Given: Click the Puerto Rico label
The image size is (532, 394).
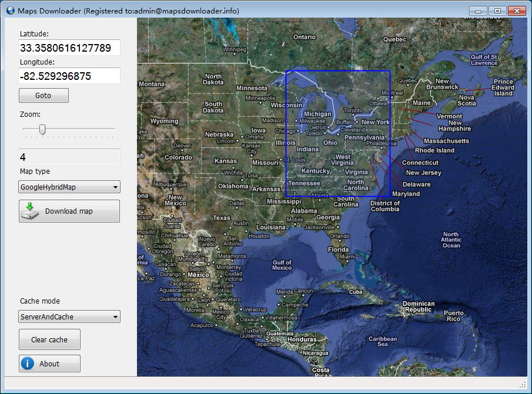Looking at the screenshot, I should point(454,316).
